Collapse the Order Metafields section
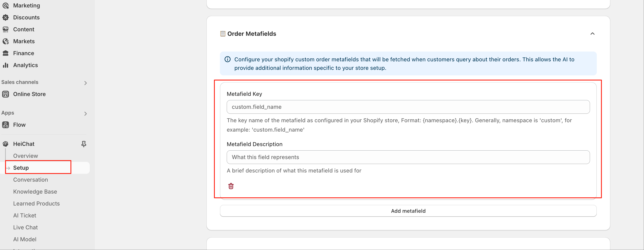 point(592,34)
